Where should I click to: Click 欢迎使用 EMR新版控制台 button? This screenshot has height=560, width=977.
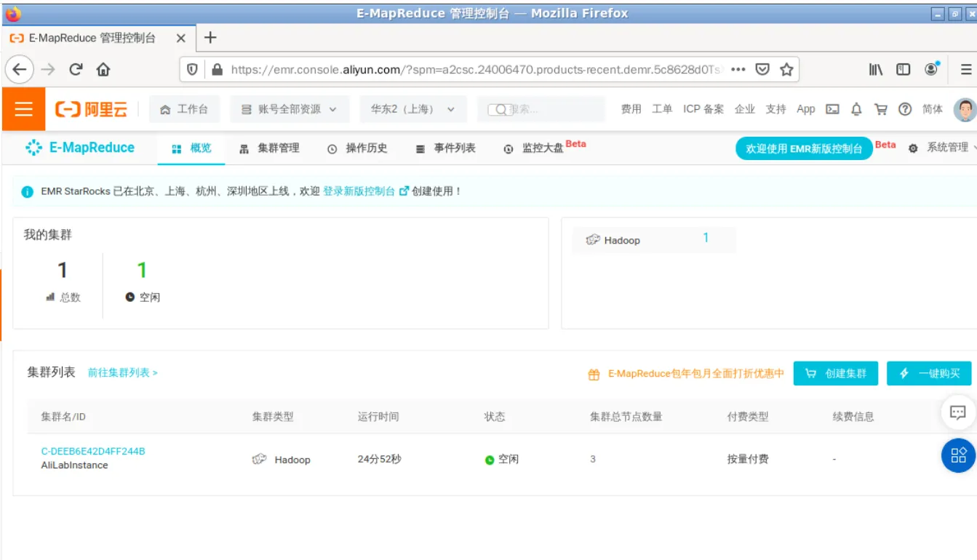[x=804, y=148]
